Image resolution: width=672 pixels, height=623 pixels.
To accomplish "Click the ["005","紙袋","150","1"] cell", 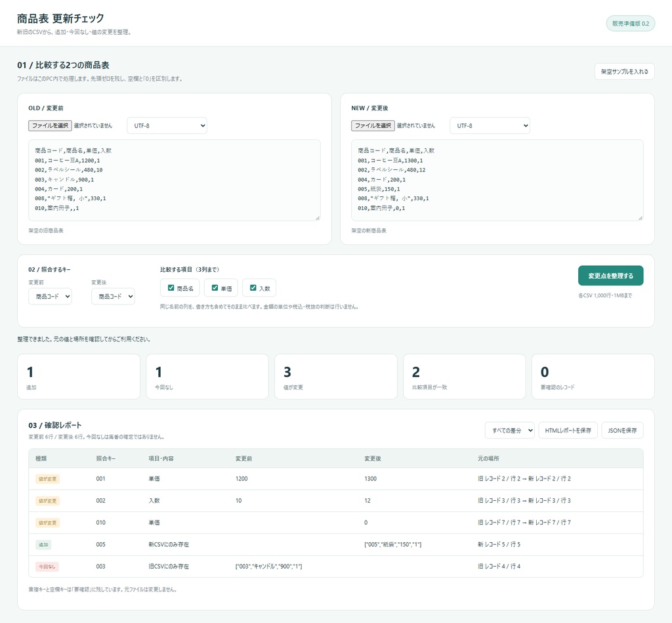I will [393, 544].
